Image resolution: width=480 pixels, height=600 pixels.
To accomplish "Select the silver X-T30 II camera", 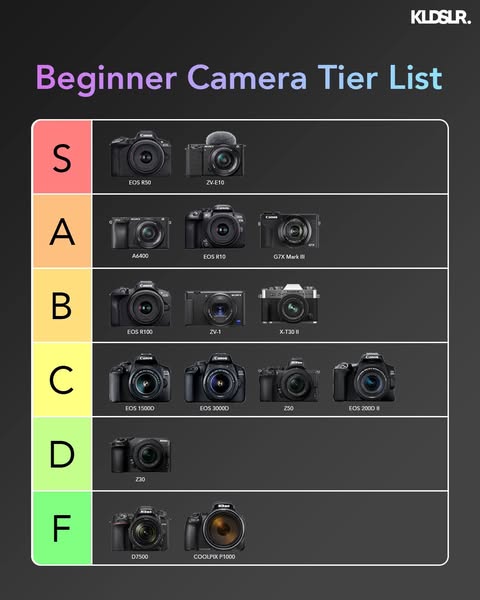I will click(289, 304).
